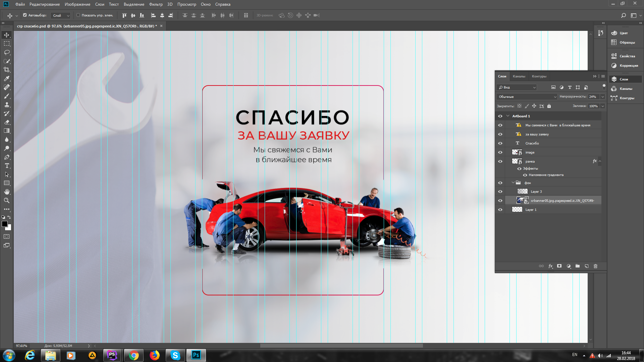This screenshot has width=644, height=362.
Task: Open Skype from the taskbar
Action: pos(175,355)
